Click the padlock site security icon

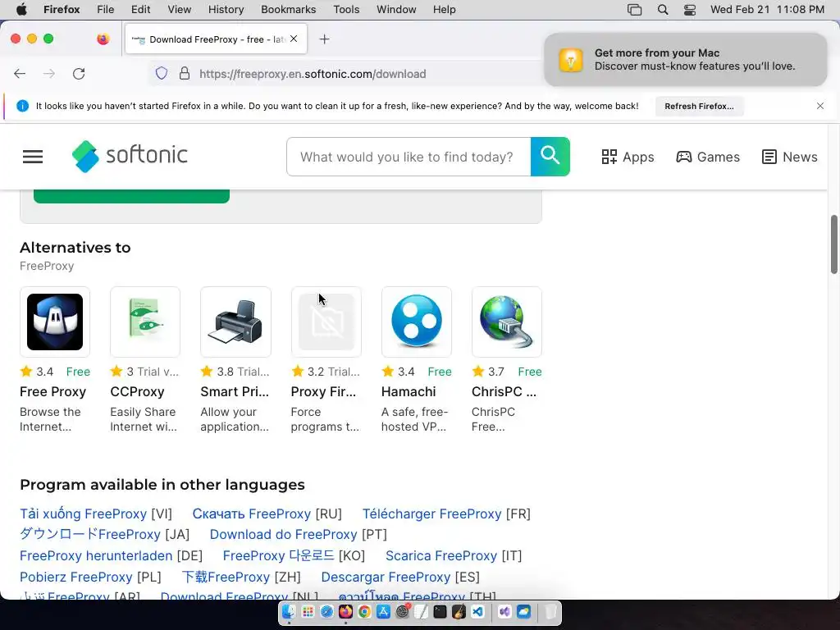[185, 73]
